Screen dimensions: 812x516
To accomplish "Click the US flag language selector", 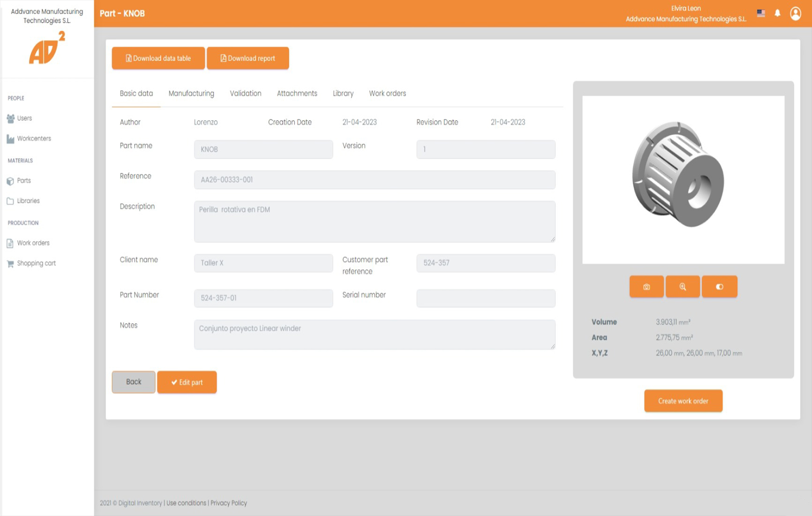I will coord(761,13).
